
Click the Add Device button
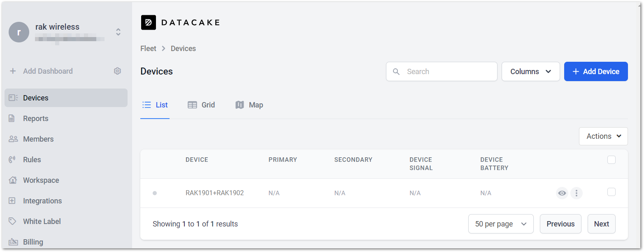coord(596,72)
